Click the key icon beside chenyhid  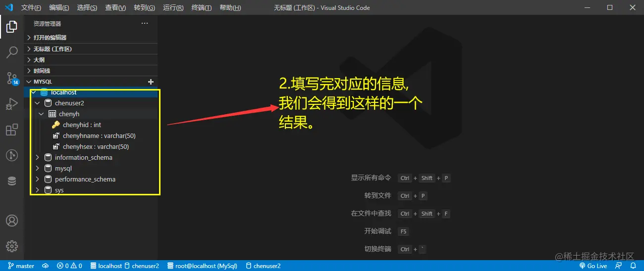[x=56, y=125]
